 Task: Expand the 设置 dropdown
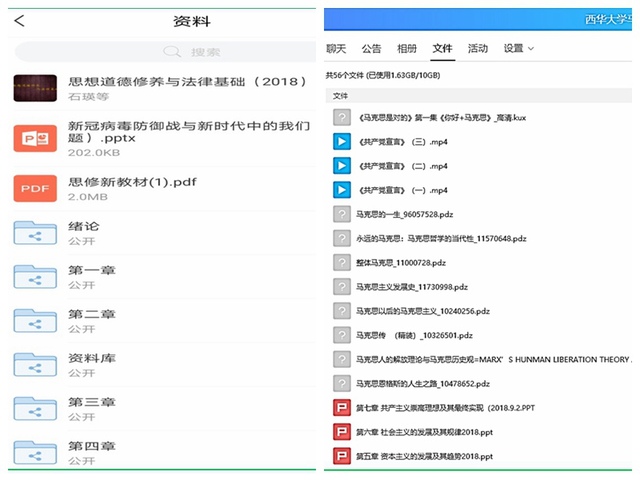(x=518, y=48)
